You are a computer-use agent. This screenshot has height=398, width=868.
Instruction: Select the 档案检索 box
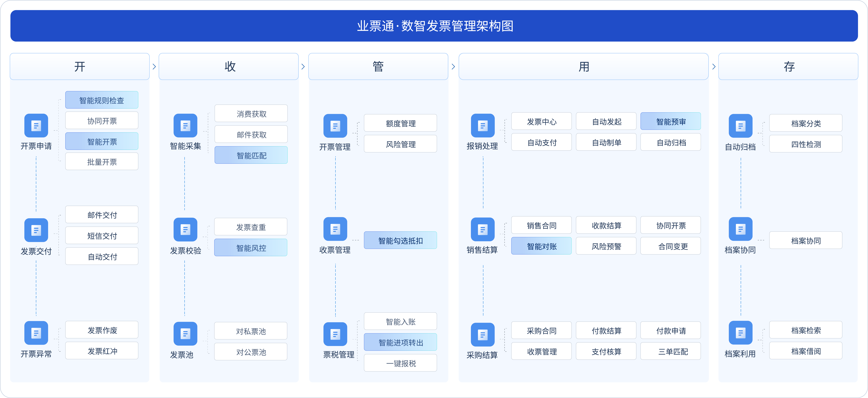pyautogui.click(x=806, y=330)
